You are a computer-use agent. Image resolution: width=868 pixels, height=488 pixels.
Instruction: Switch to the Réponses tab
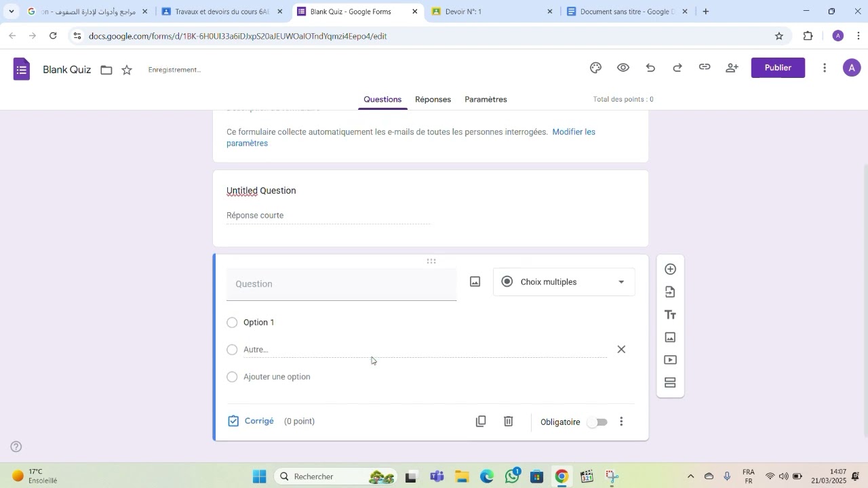click(433, 100)
